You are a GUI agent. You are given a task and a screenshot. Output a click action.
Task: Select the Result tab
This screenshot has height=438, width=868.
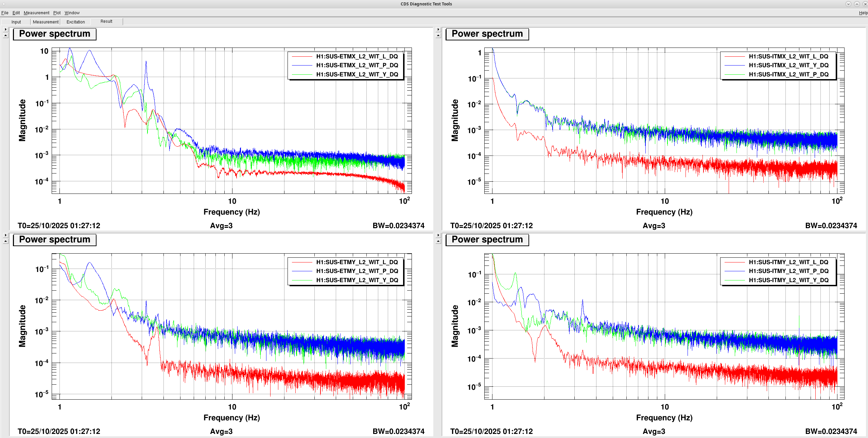(x=106, y=21)
